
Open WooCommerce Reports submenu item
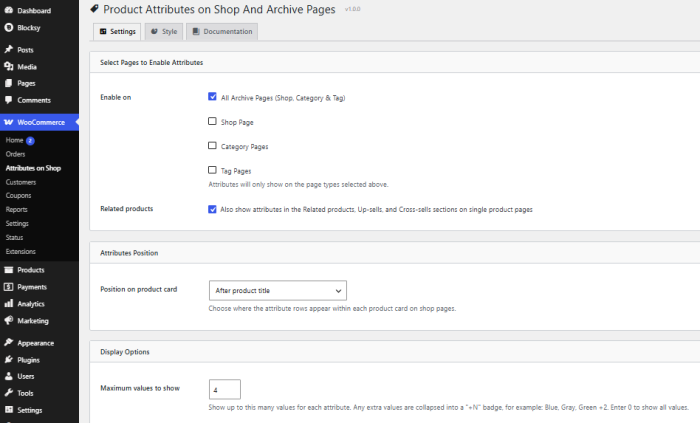click(17, 209)
